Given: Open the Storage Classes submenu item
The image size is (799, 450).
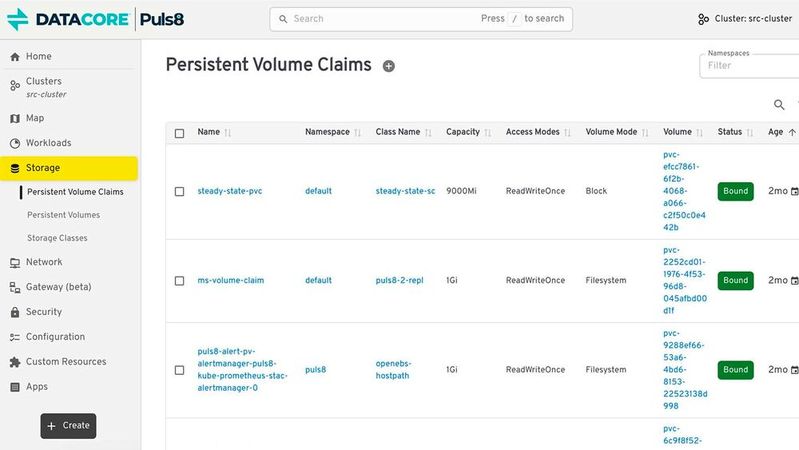Looking at the screenshot, I should pos(58,238).
